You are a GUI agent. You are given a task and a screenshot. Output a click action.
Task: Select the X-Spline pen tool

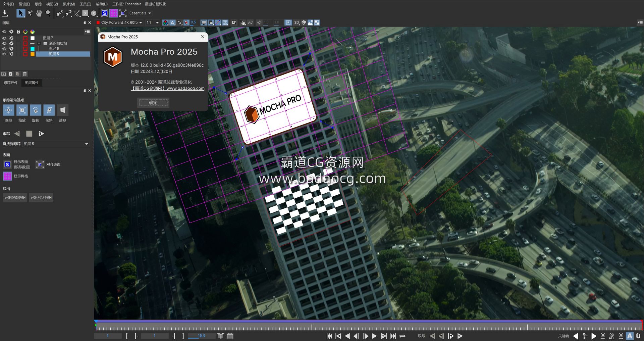tap(60, 13)
